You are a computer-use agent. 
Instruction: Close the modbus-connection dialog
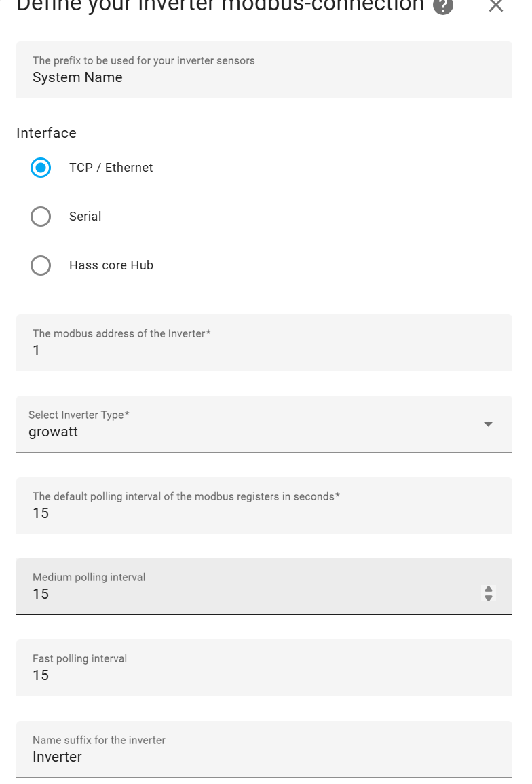[496, 5]
